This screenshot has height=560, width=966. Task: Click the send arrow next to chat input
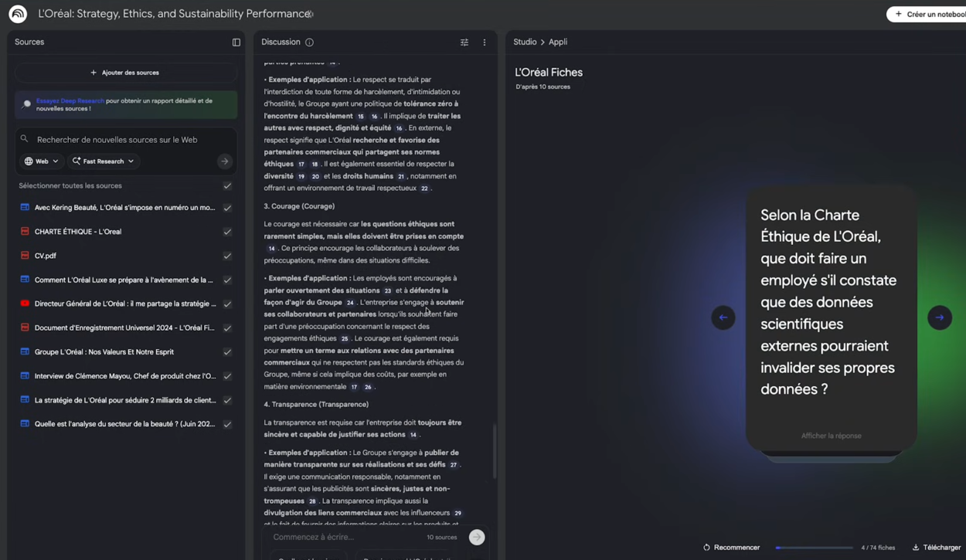[476, 537]
